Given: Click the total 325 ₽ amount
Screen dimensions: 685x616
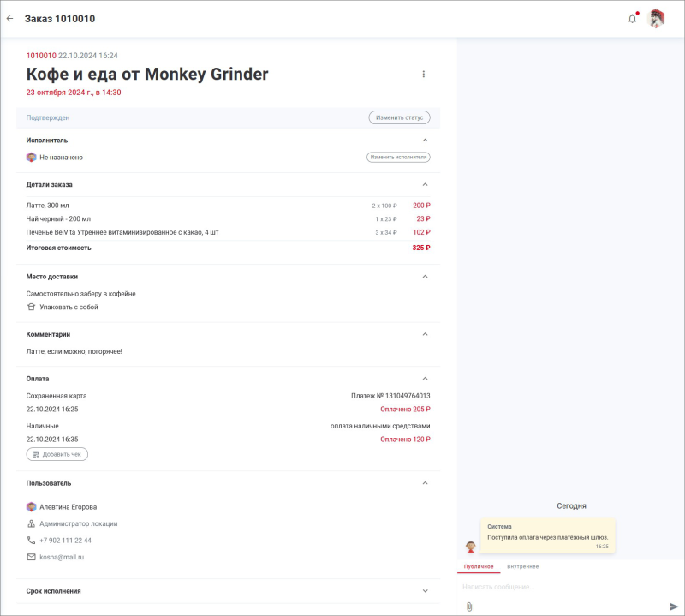Looking at the screenshot, I should pos(421,248).
